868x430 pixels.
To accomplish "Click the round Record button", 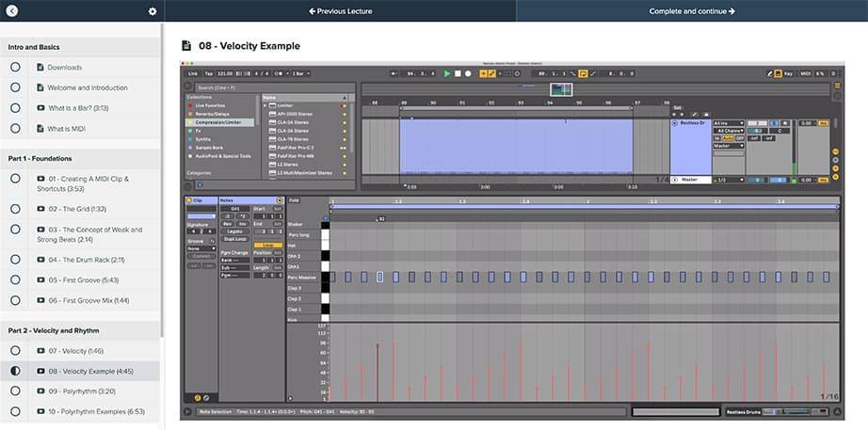I will [x=468, y=73].
